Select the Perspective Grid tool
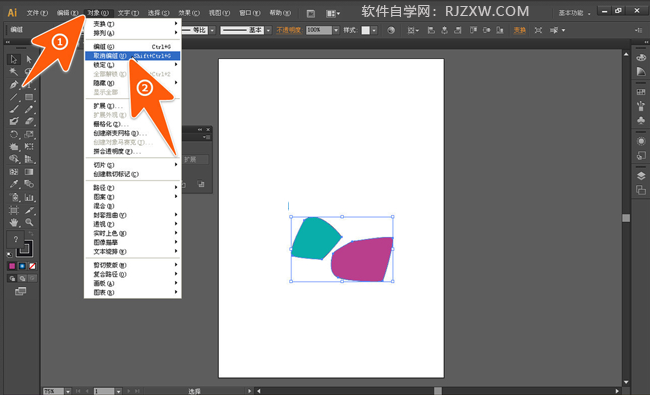The height and width of the screenshot is (395, 650). pos(29,159)
